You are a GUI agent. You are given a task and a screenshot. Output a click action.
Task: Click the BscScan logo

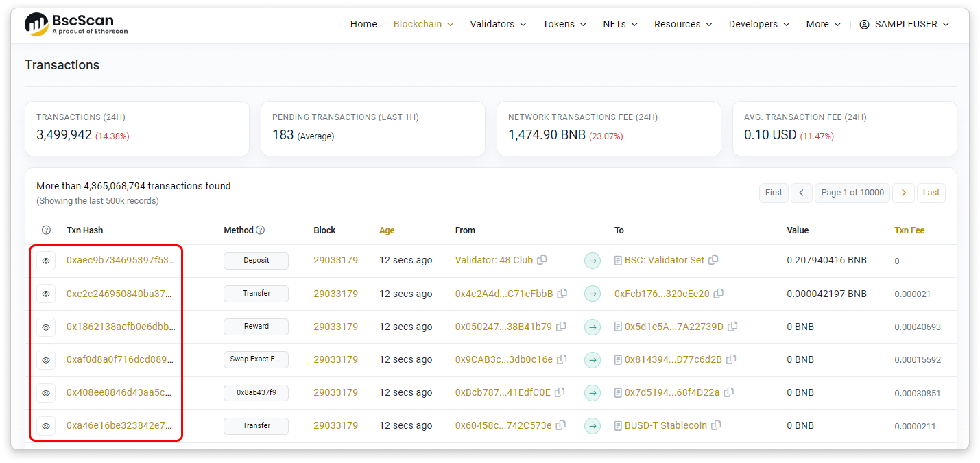pos(76,24)
